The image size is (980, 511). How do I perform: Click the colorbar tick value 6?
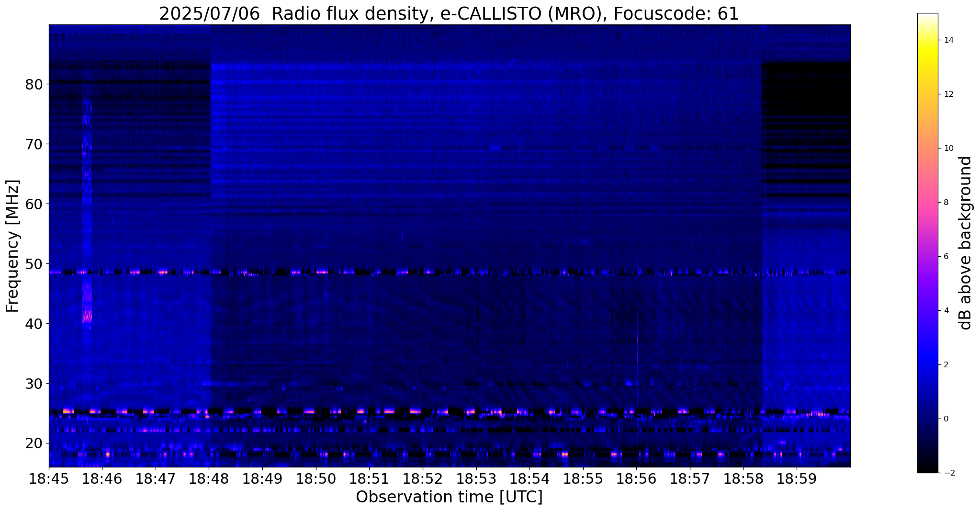coord(946,257)
